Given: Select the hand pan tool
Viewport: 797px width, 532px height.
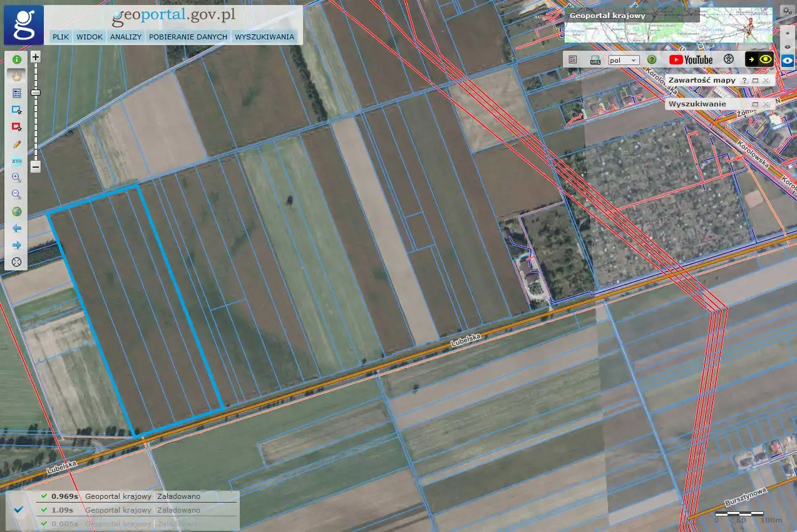Looking at the screenshot, I should tap(17, 76).
